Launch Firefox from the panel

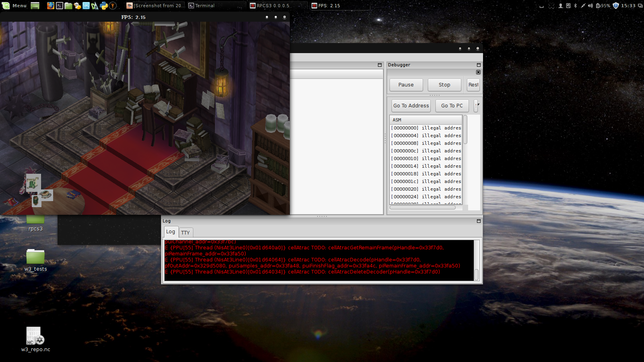50,6
